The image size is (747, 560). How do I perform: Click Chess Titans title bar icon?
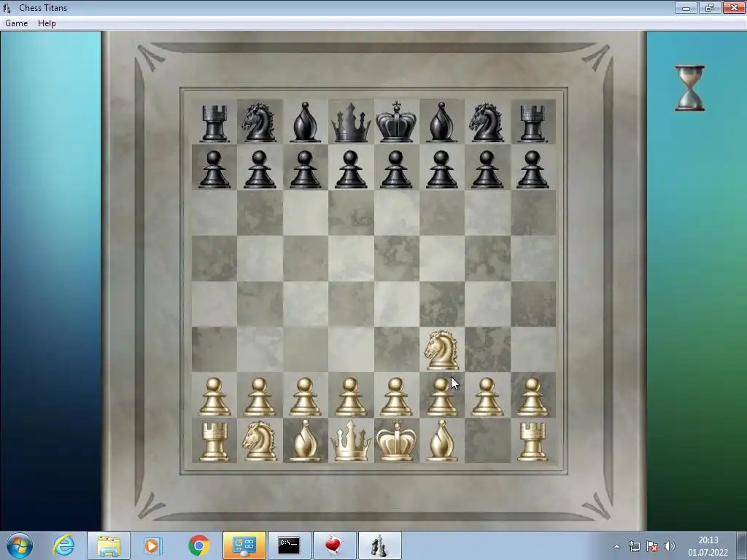click(x=7, y=7)
